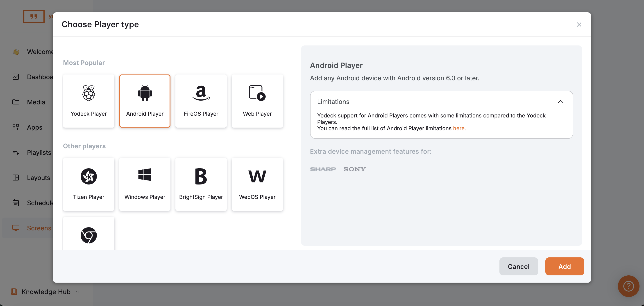Collapse the Limitations section chevron
The height and width of the screenshot is (306, 644).
click(x=560, y=102)
